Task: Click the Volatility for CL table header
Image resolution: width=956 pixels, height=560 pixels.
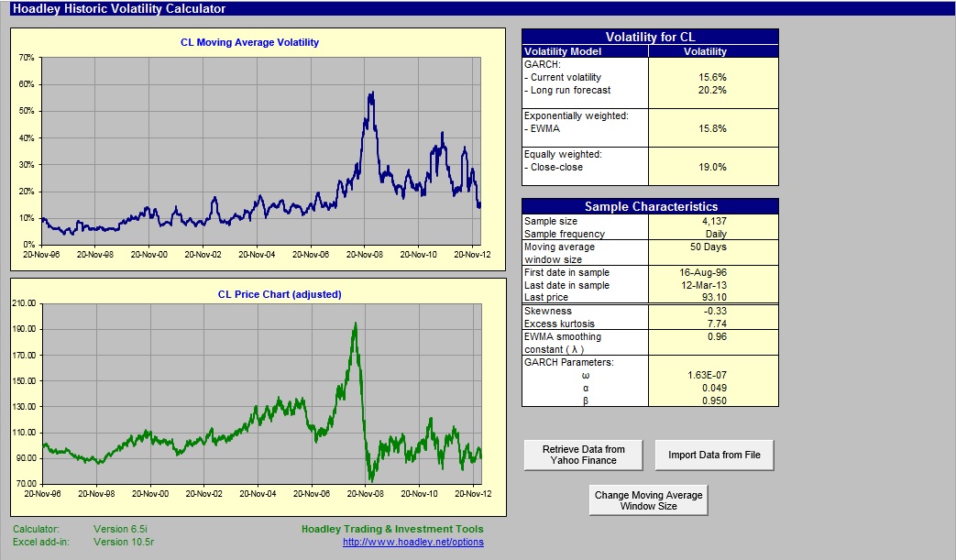Action: (x=650, y=37)
